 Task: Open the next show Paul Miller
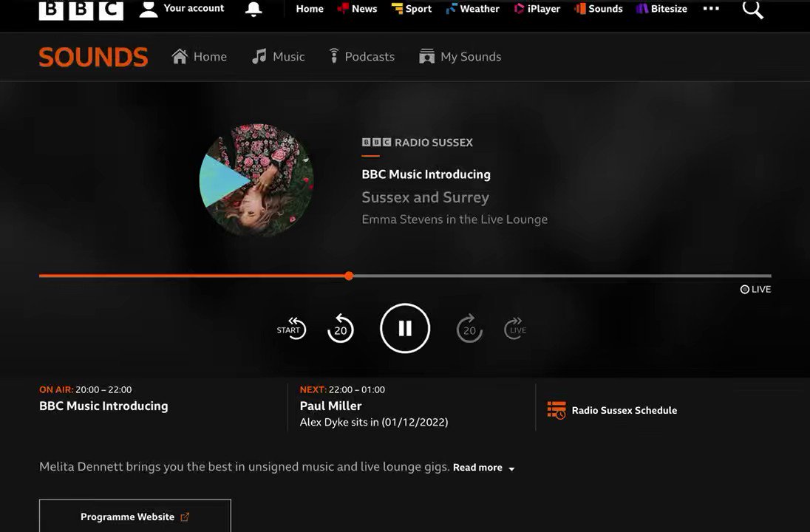pyautogui.click(x=330, y=406)
